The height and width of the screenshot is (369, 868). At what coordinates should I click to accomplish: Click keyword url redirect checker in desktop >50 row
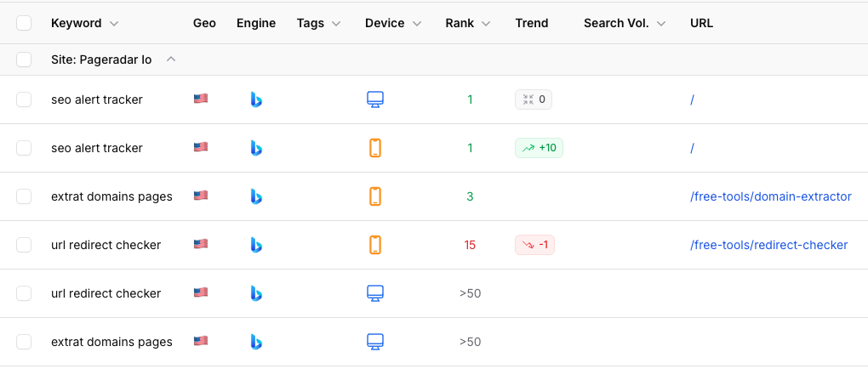[106, 293]
